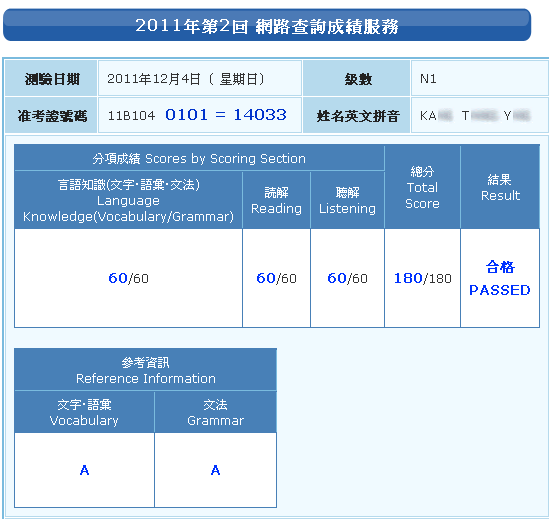Image resolution: width=549 pixels, height=519 pixels.
Task: Click the Vocabulary grade A cell
Action: (x=84, y=470)
